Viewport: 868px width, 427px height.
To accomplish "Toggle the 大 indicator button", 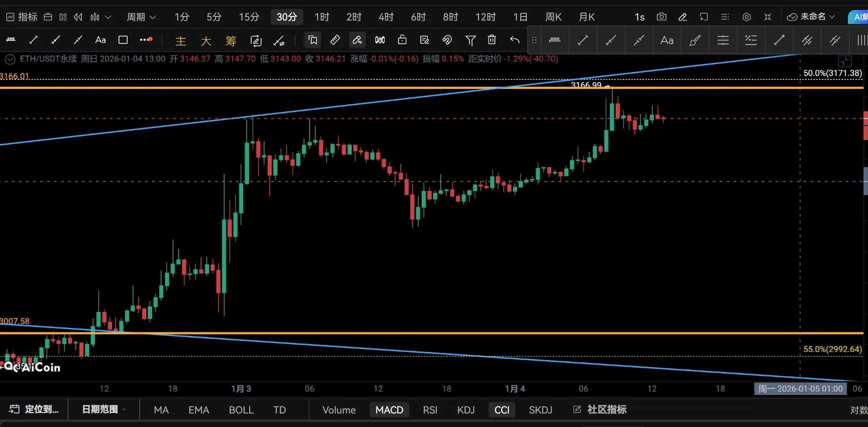I will [206, 41].
